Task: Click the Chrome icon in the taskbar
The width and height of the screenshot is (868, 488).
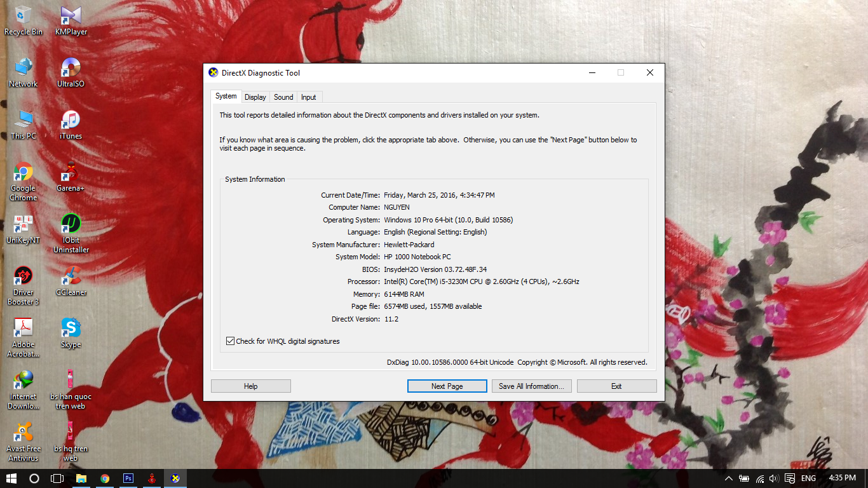Action: (x=105, y=478)
